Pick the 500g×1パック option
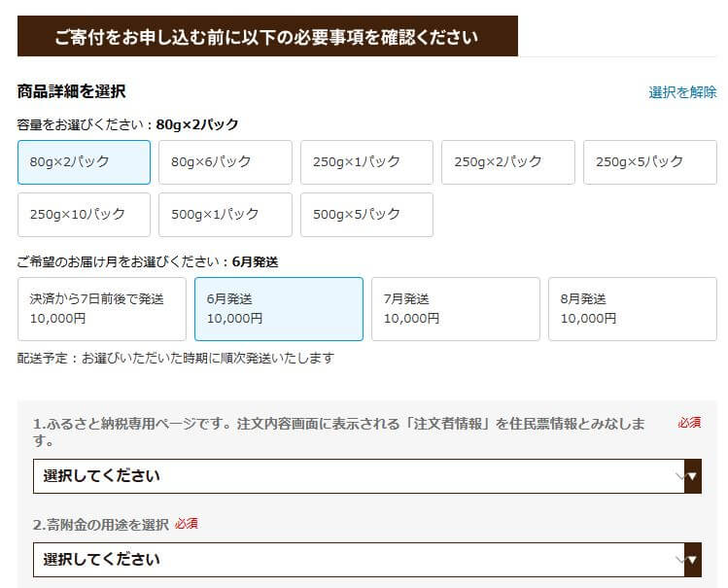 tap(225, 215)
